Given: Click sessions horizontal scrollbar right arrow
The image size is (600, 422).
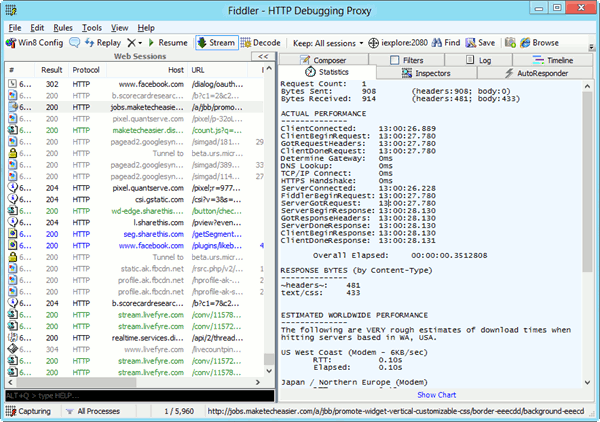Looking at the screenshot, I should pyautogui.click(x=258, y=382).
